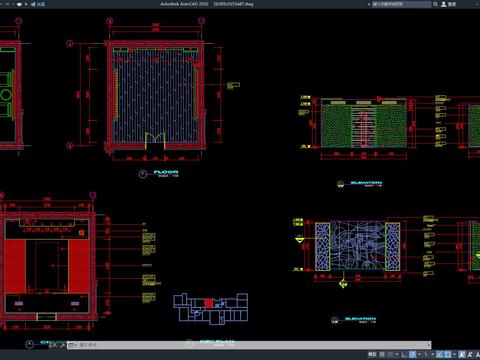Toggle snap mode in status bar

391,354
